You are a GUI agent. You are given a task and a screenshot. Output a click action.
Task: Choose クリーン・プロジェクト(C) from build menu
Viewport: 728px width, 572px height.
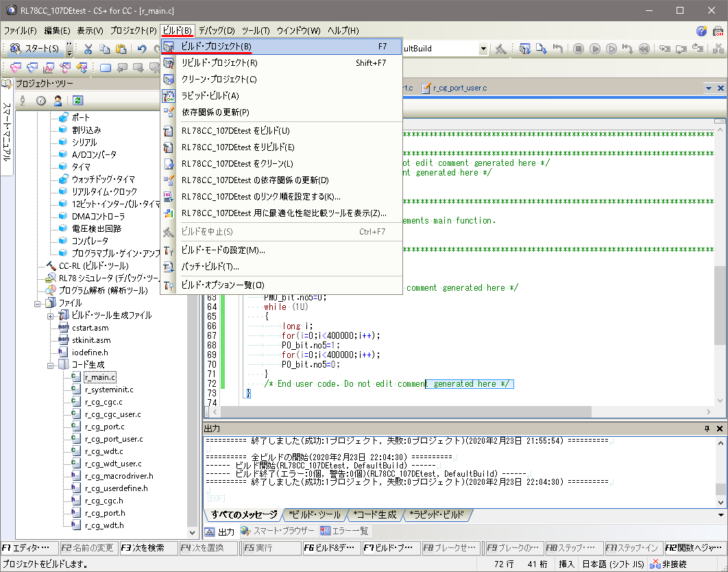tap(219, 80)
